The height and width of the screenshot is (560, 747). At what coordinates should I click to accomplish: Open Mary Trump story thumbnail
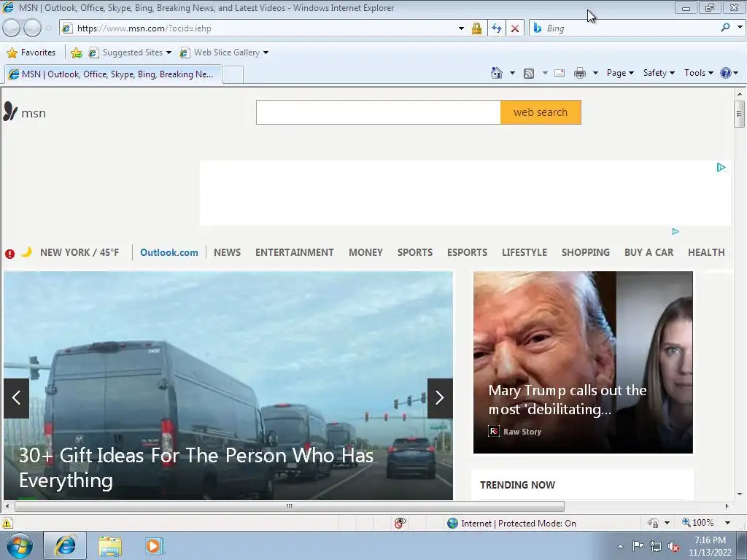583,362
